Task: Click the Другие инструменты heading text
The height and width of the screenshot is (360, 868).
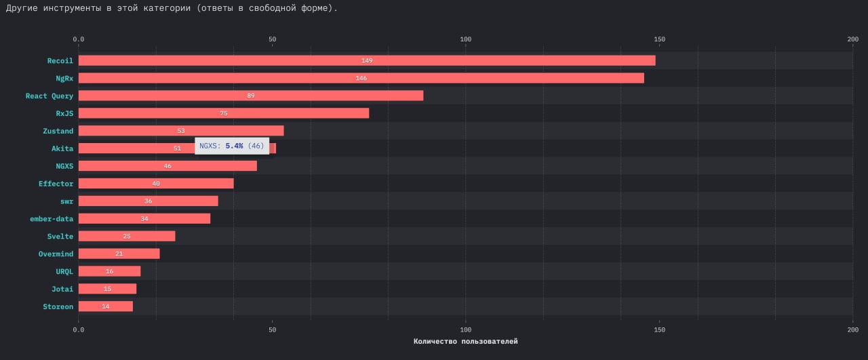Action: click(172, 9)
